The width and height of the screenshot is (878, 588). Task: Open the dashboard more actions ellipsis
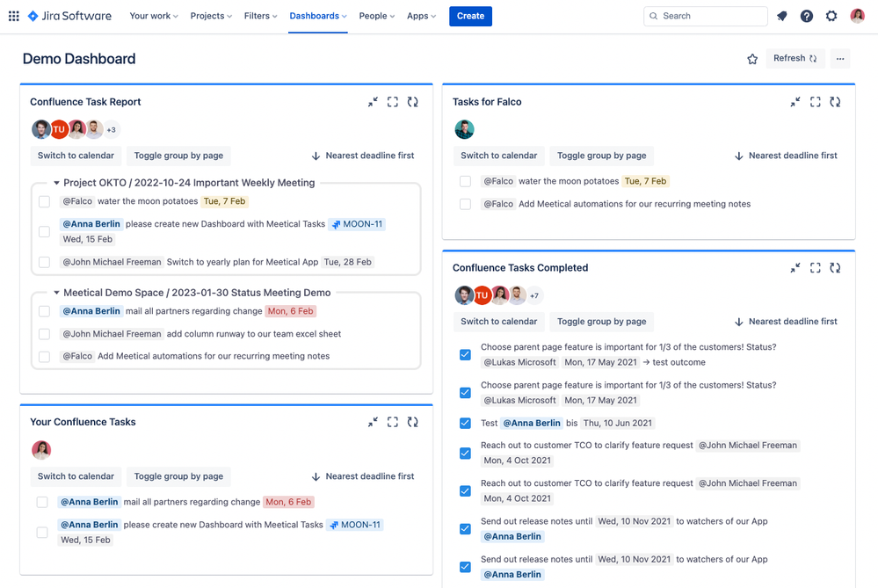tap(840, 58)
